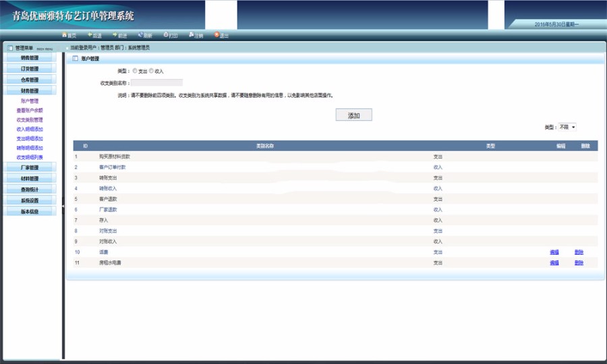
Task: Expand the 销售管理 menu section
Action: 30,58
